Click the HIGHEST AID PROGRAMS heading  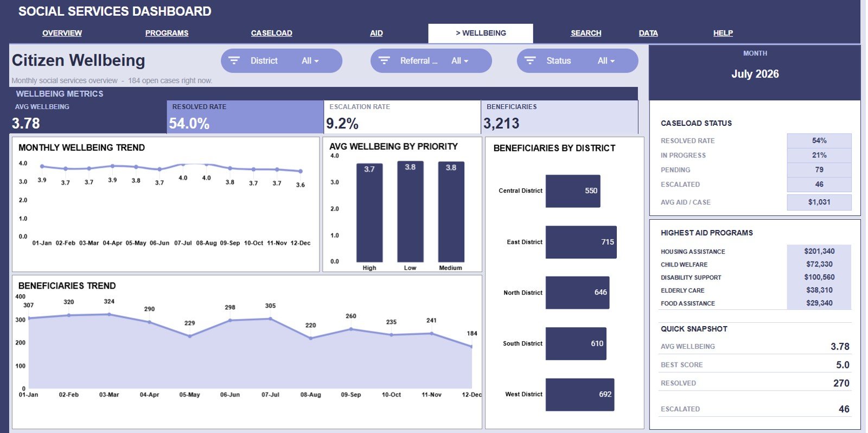(707, 233)
